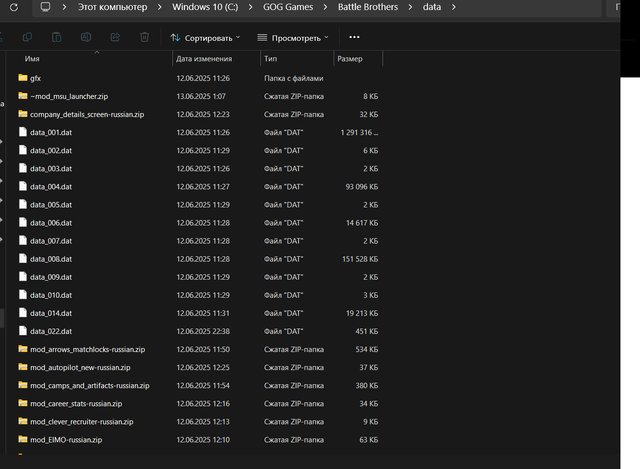640x469 pixels.
Task: Go to Battle Brothers in breadcrumb
Action: pos(368,7)
